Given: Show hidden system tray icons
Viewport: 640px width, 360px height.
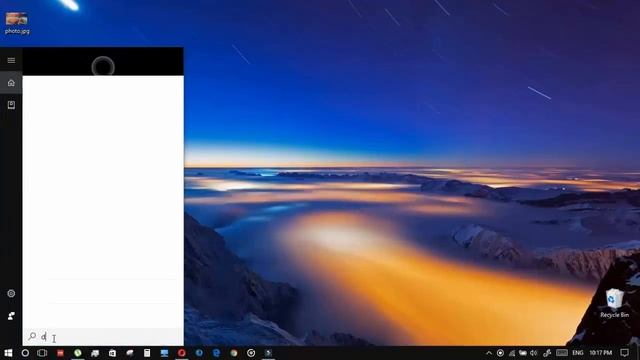Looking at the screenshot, I should (489, 353).
